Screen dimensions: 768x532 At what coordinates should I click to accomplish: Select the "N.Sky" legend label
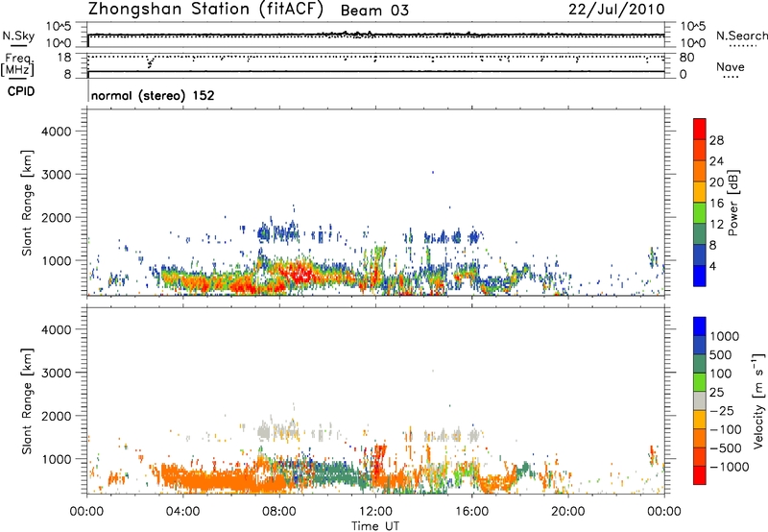coord(18,36)
